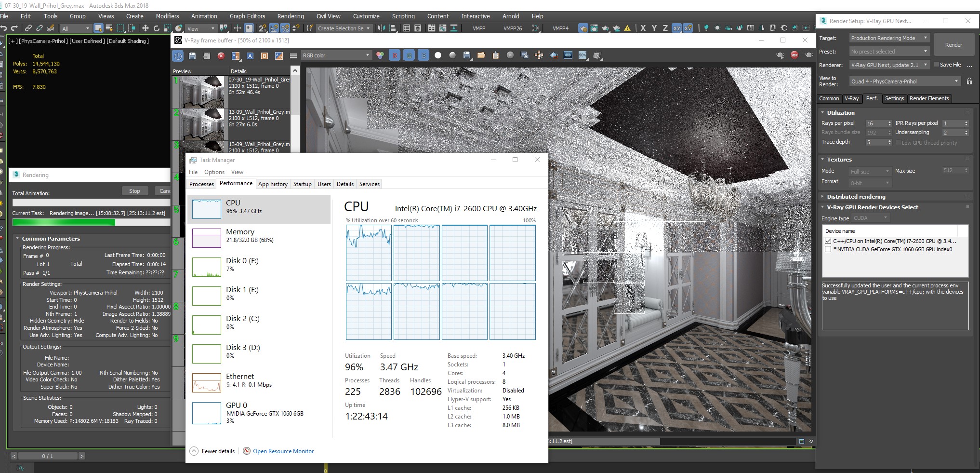
Task: Set channel A in V-Ray frame buffer
Action: click(x=250, y=56)
